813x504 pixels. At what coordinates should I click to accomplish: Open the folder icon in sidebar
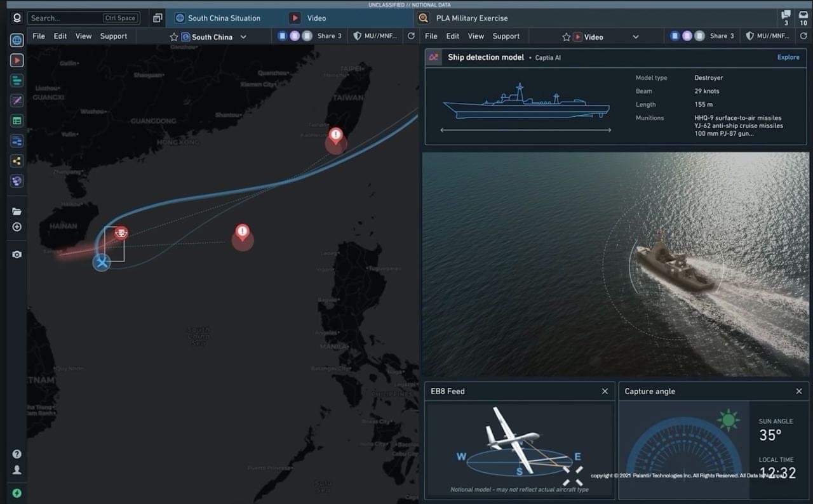pos(17,211)
